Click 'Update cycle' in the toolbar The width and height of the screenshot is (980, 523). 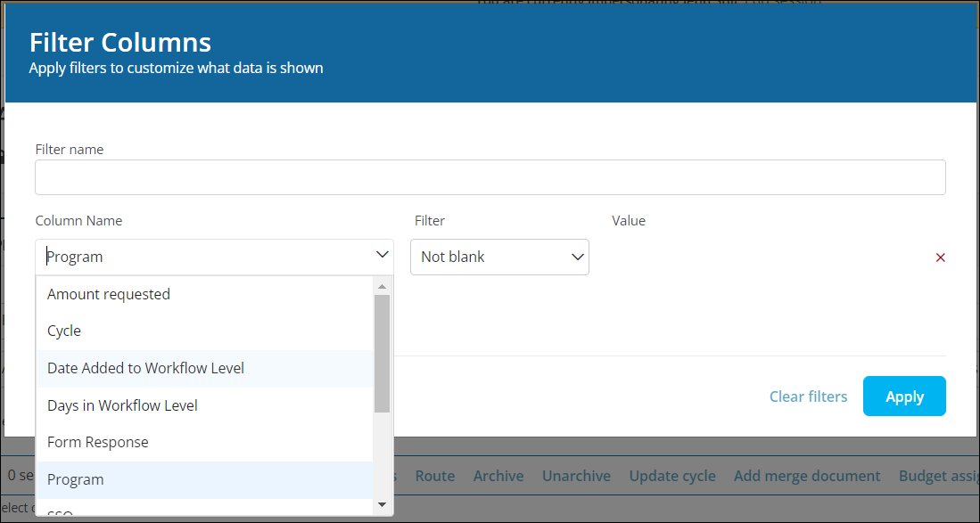[672, 476]
